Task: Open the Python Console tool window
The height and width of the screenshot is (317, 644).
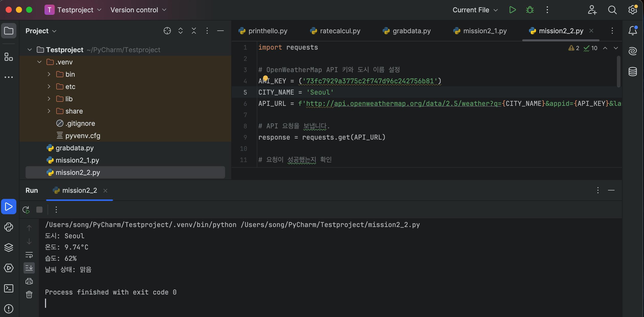Action: [x=9, y=227]
